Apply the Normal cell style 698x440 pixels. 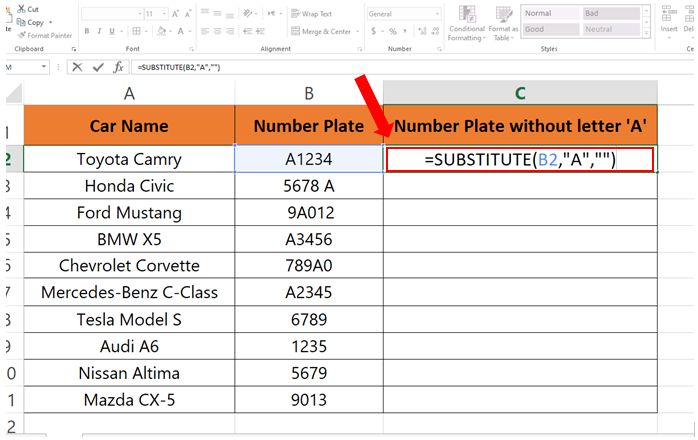551,13
